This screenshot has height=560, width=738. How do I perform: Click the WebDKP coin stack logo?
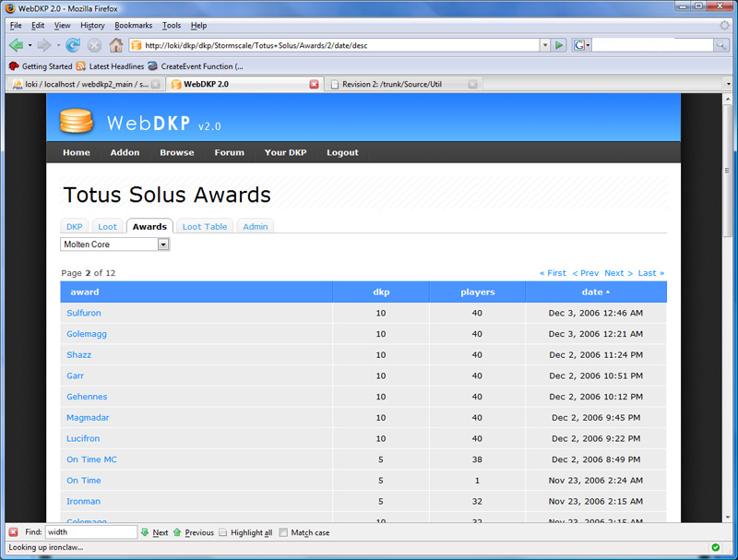(x=77, y=121)
